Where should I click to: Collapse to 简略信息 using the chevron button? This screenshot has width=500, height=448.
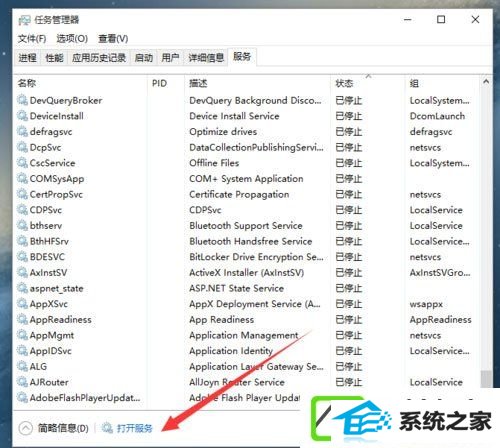click(x=26, y=428)
